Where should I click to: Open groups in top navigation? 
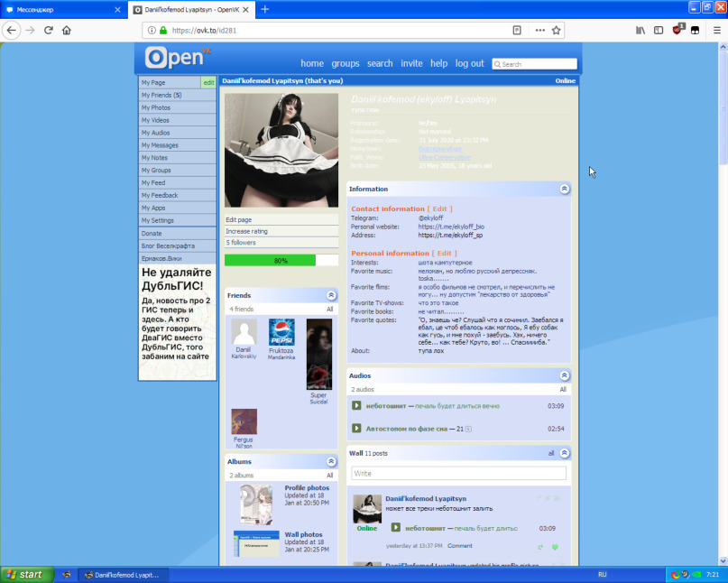click(346, 64)
